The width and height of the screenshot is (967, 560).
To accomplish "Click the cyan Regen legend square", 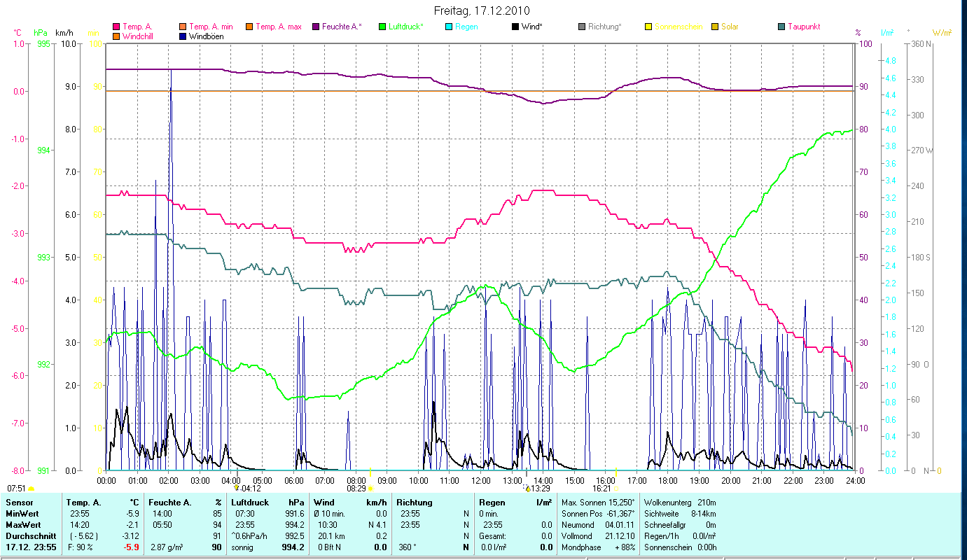I will pos(449,27).
